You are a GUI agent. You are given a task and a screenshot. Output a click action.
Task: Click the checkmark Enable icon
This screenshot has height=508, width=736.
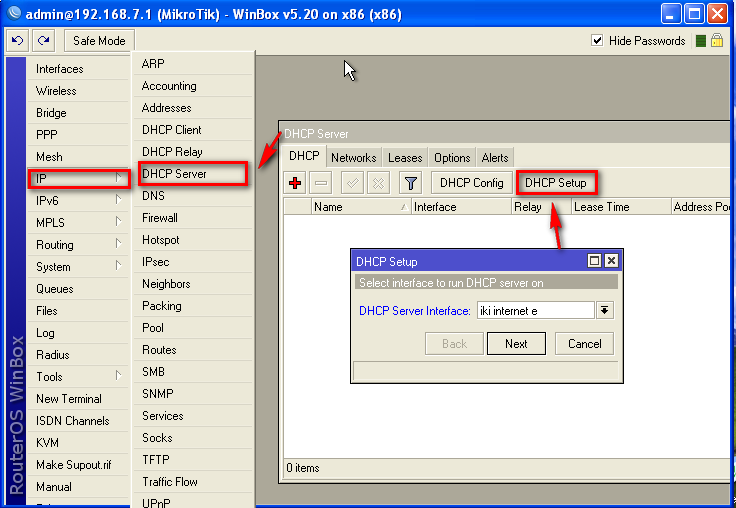(353, 183)
